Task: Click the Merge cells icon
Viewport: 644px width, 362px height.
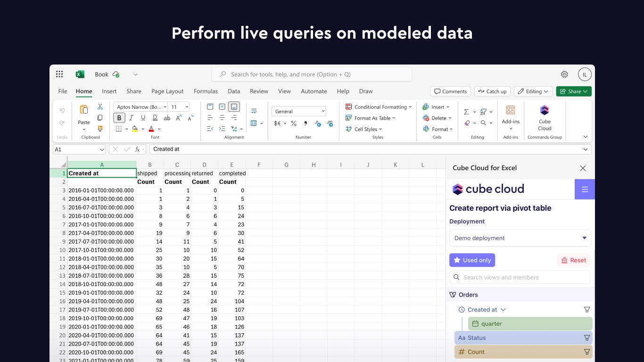Action: [254, 123]
